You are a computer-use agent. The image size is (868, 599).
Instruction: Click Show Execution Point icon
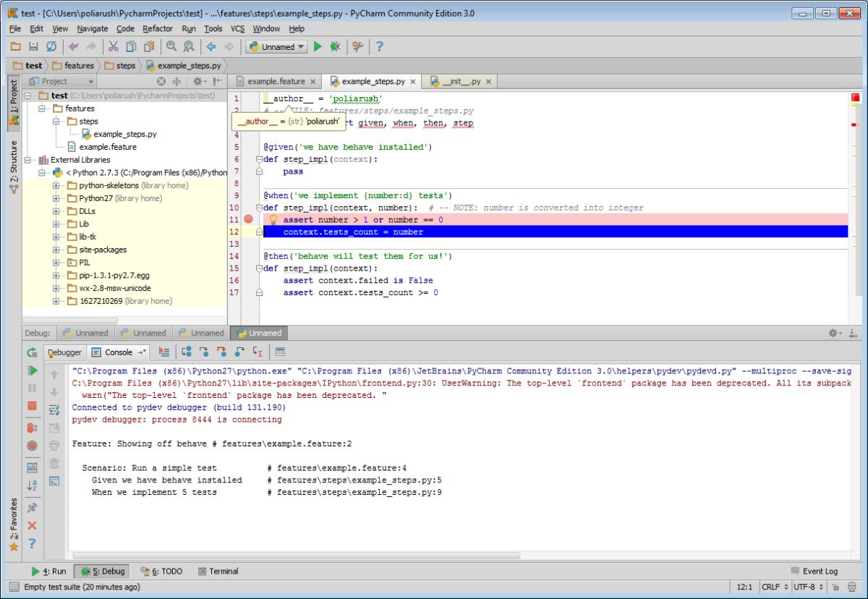(x=164, y=352)
